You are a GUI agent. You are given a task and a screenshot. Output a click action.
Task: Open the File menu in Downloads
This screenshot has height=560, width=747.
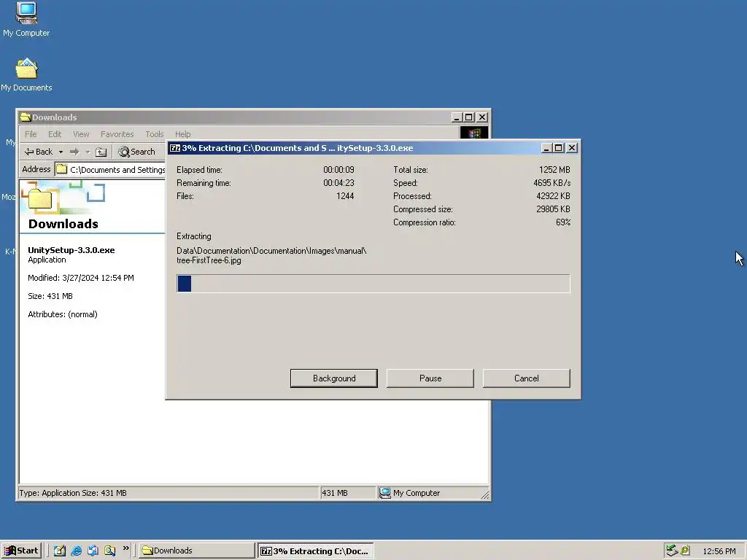click(x=31, y=134)
